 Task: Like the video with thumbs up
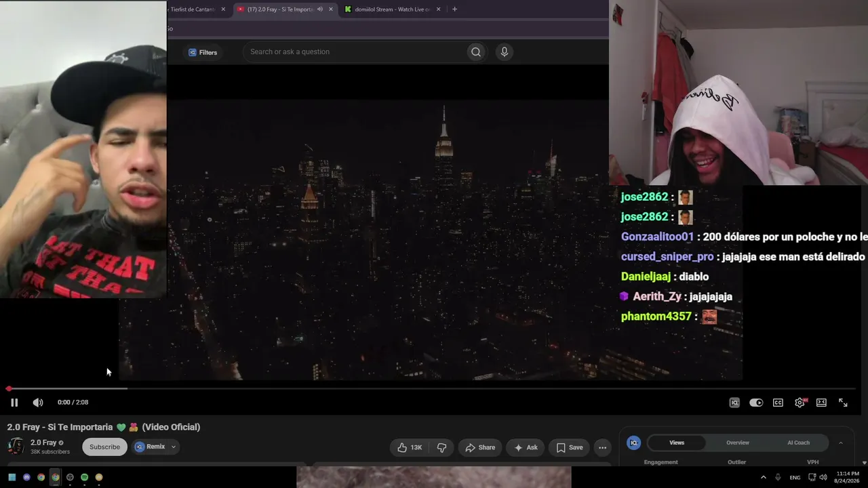coord(410,447)
